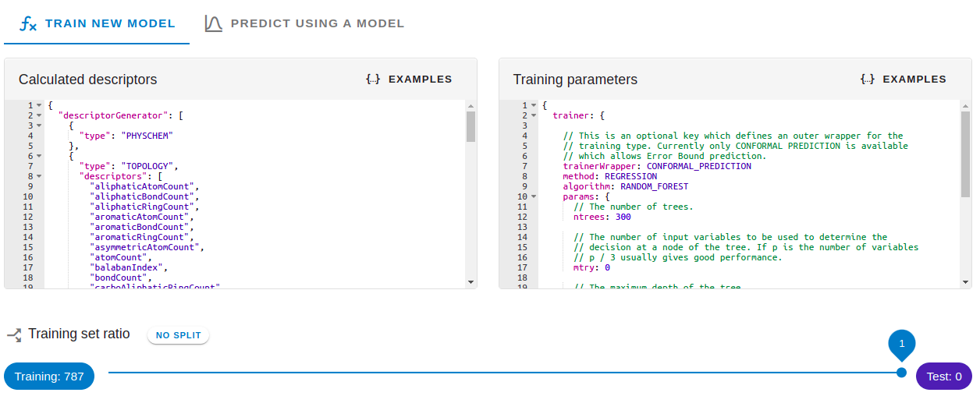Toggle the No Split chip
980x396 pixels.
179,335
